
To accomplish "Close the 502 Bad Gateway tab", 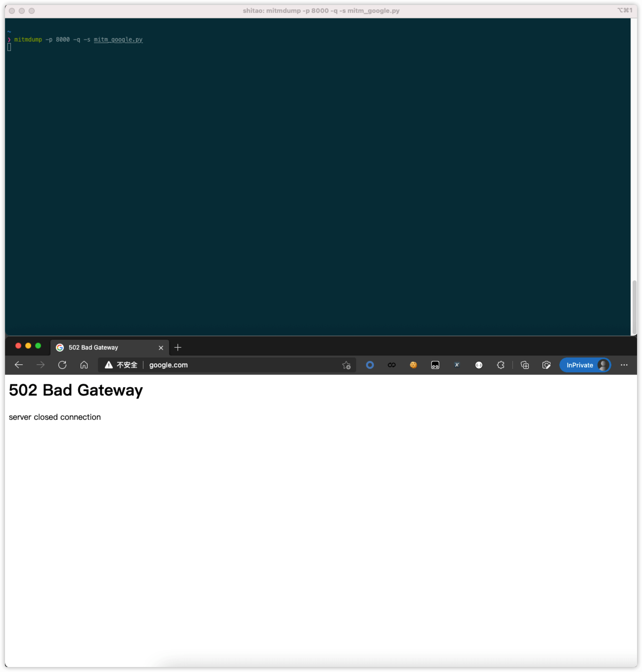I will (161, 348).
